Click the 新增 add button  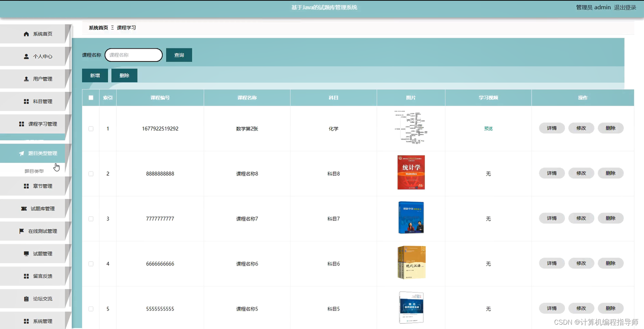[95, 75]
